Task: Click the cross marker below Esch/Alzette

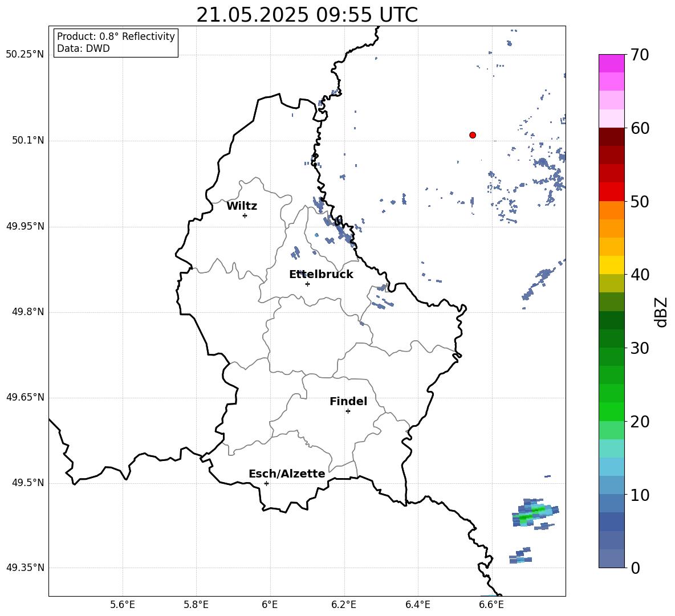Action: [266, 483]
